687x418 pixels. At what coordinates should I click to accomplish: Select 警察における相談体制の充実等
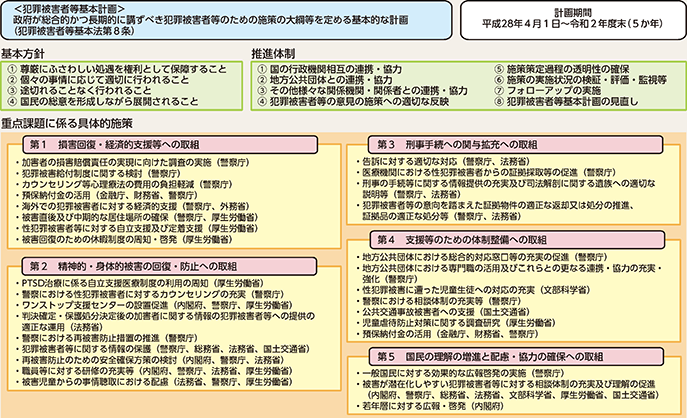[x=439, y=301]
